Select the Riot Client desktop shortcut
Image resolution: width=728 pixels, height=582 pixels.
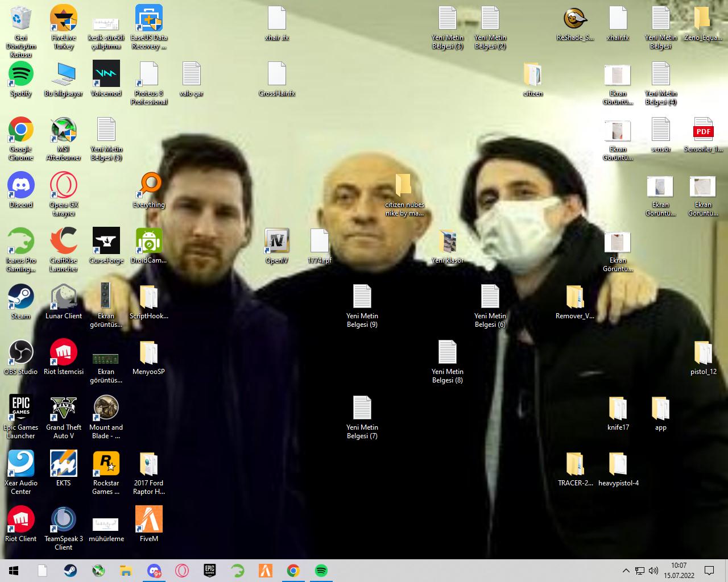(x=21, y=524)
